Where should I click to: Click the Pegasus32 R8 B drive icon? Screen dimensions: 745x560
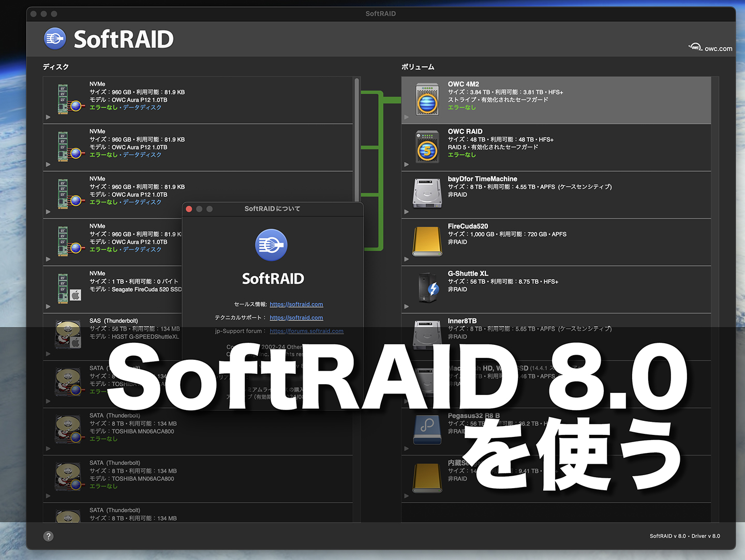tap(426, 429)
